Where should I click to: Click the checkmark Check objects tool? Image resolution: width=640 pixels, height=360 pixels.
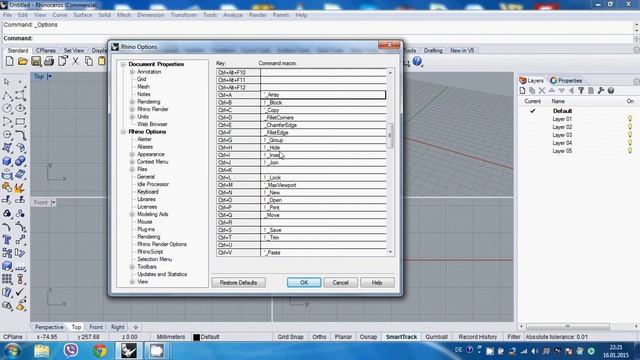20,292
